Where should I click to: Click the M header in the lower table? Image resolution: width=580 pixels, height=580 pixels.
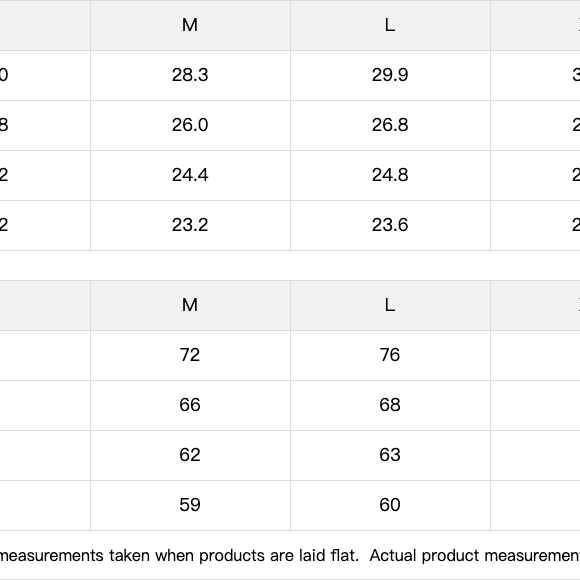190,305
